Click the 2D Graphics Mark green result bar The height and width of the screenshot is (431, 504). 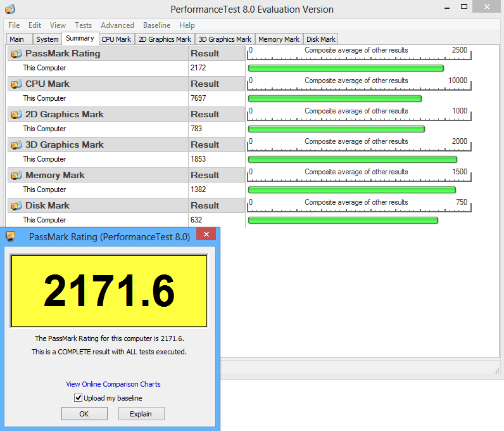336,129
